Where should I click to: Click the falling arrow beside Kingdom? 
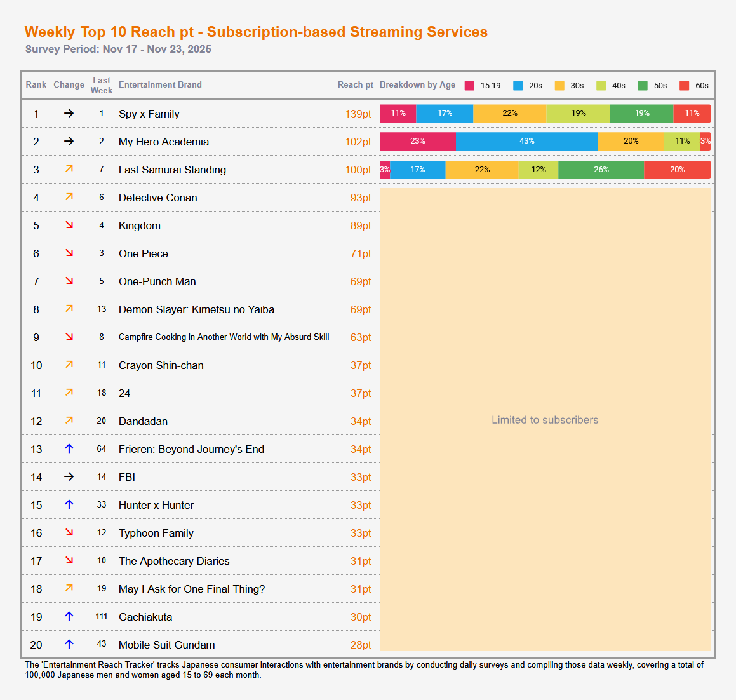[69, 225]
